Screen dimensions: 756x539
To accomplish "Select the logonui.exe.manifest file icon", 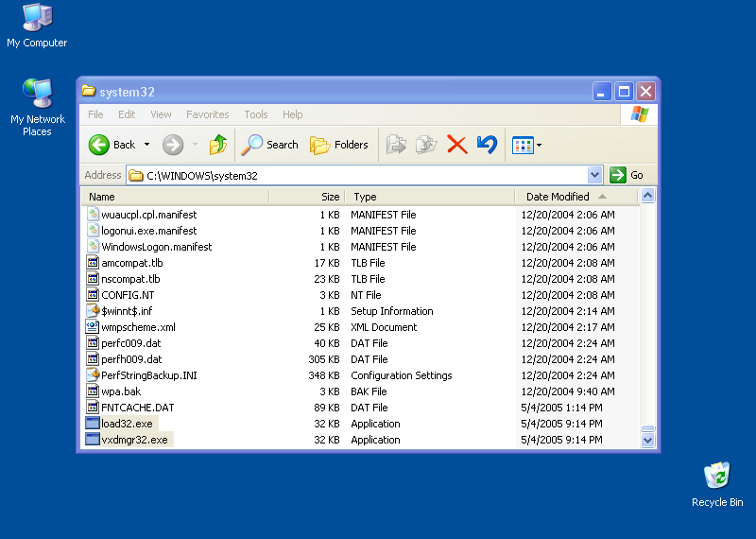I will click(x=93, y=230).
